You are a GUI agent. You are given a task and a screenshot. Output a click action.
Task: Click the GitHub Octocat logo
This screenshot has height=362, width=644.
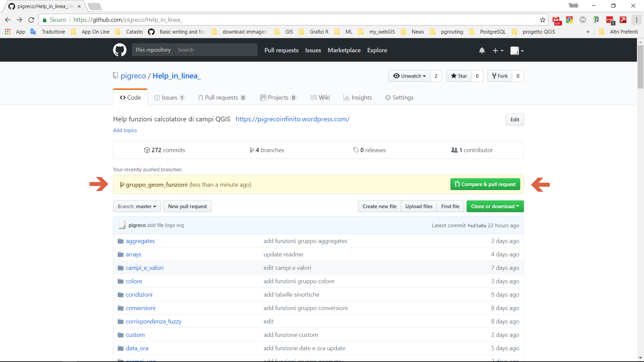[120, 50]
